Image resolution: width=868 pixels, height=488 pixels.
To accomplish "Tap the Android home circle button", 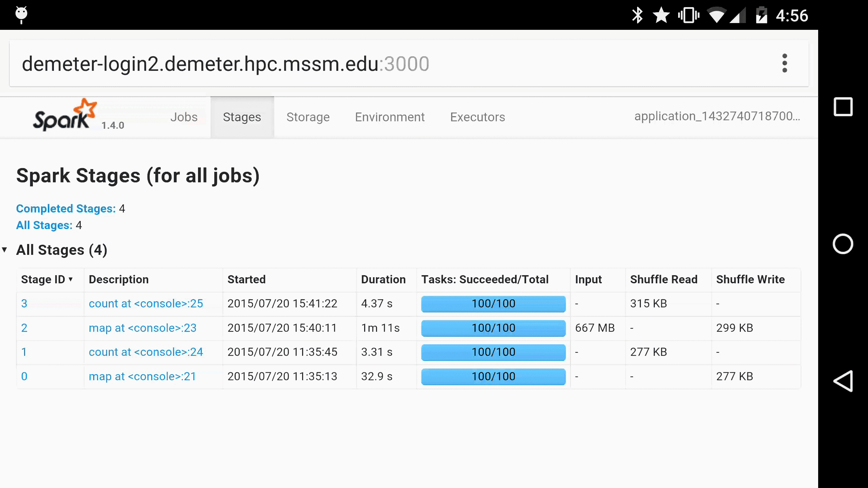I will pyautogui.click(x=843, y=244).
